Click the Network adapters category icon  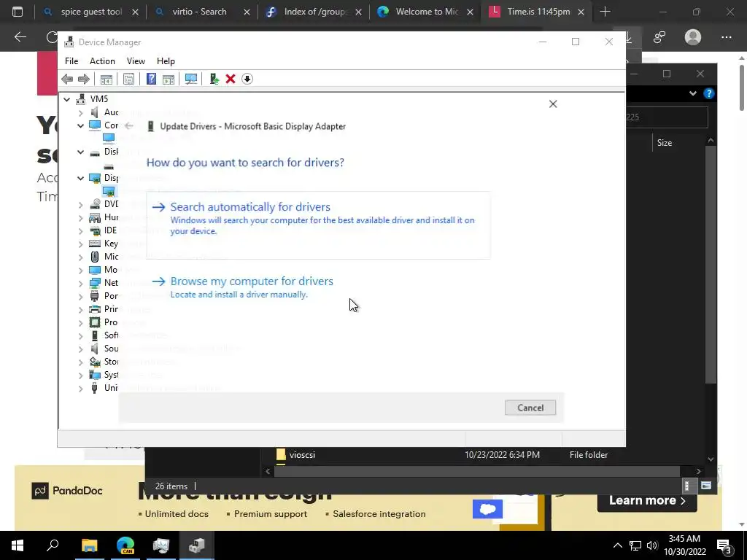[95, 283]
